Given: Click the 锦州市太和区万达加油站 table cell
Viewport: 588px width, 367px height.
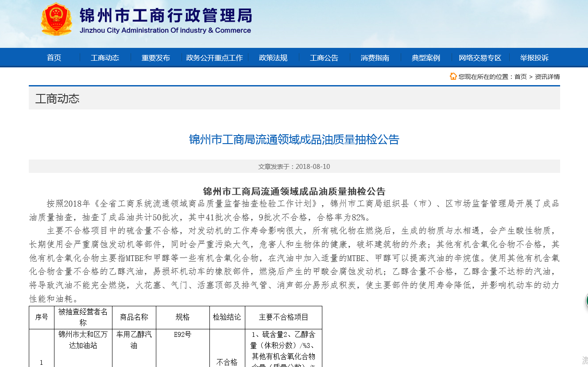Looking at the screenshot, I should pyautogui.click(x=83, y=340).
